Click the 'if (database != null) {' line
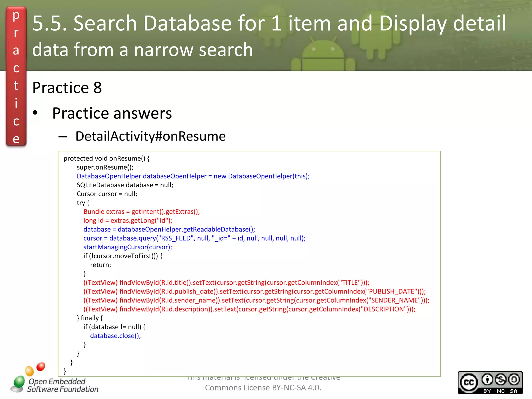 coord(114,327)
